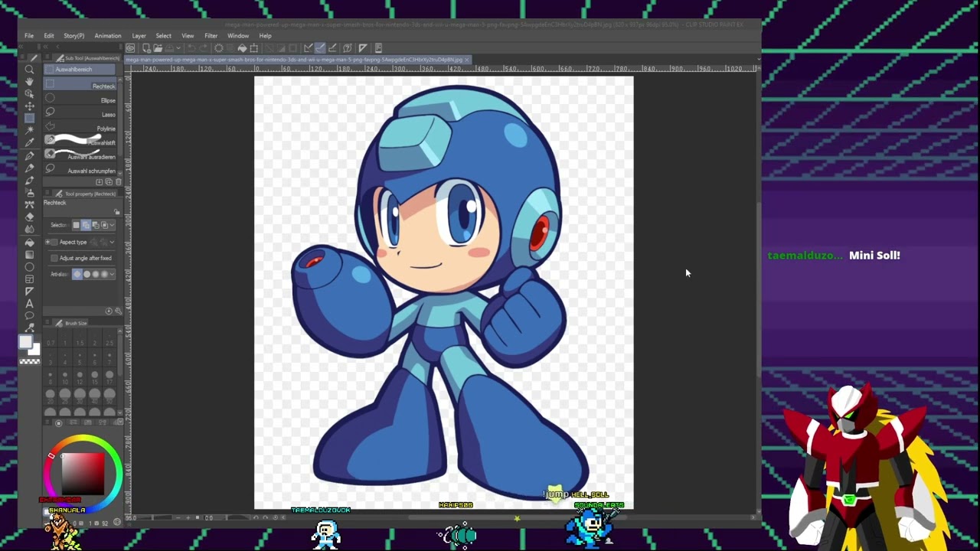The image size is (980, 551).
Task: Close the mega-man image document tab
Action: tap(467, 60)
